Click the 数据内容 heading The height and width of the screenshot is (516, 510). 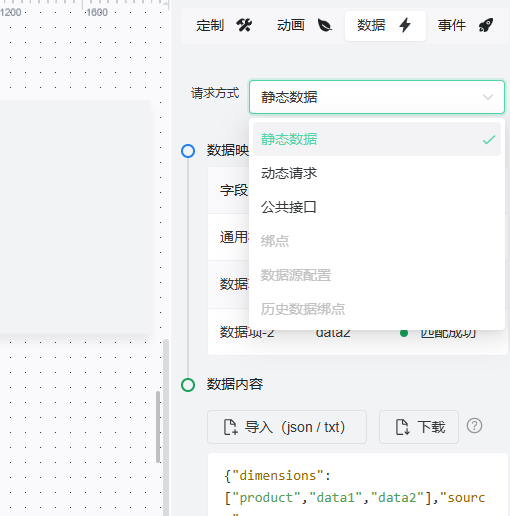[x=235, y=384]
